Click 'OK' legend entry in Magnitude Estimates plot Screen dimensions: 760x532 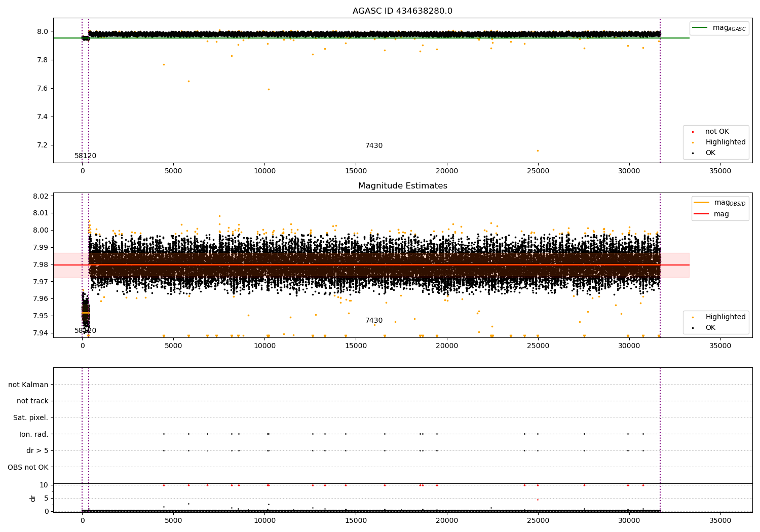[x=710, y=328]
